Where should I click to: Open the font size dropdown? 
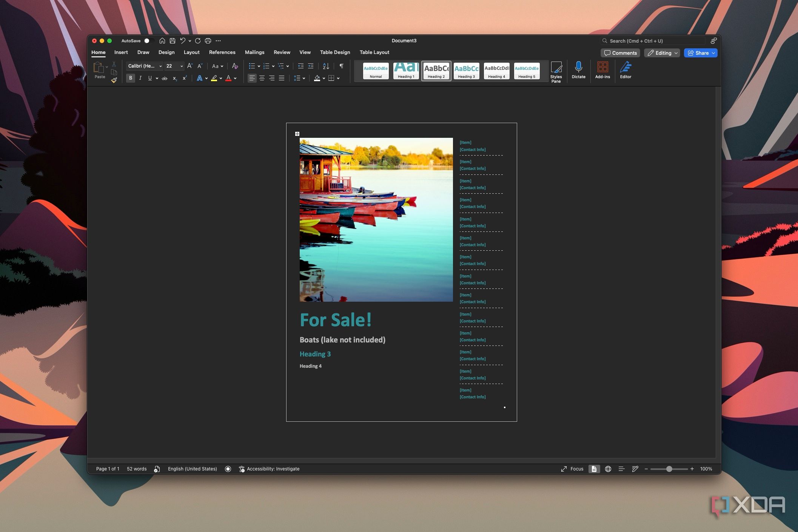pos(182,66)
